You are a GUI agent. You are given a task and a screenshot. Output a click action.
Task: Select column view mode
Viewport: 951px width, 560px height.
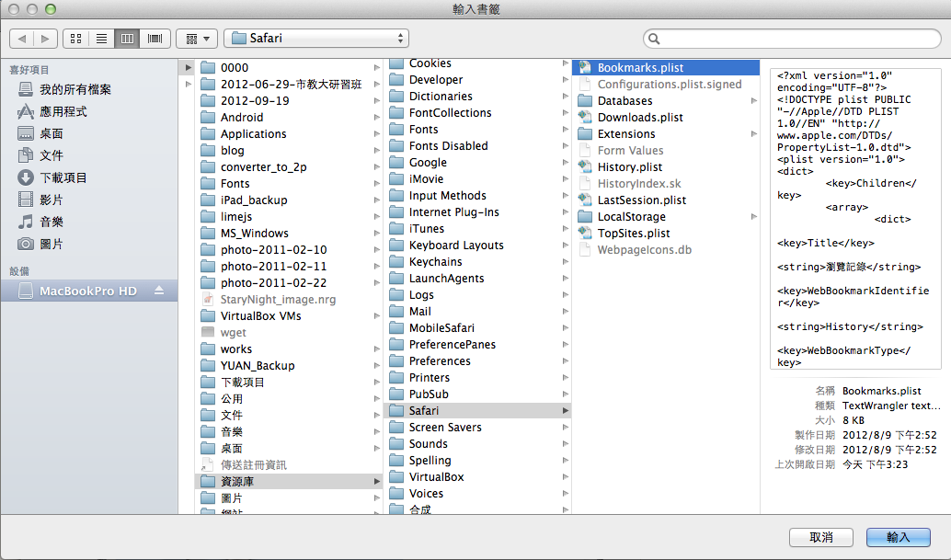[127, 39]
